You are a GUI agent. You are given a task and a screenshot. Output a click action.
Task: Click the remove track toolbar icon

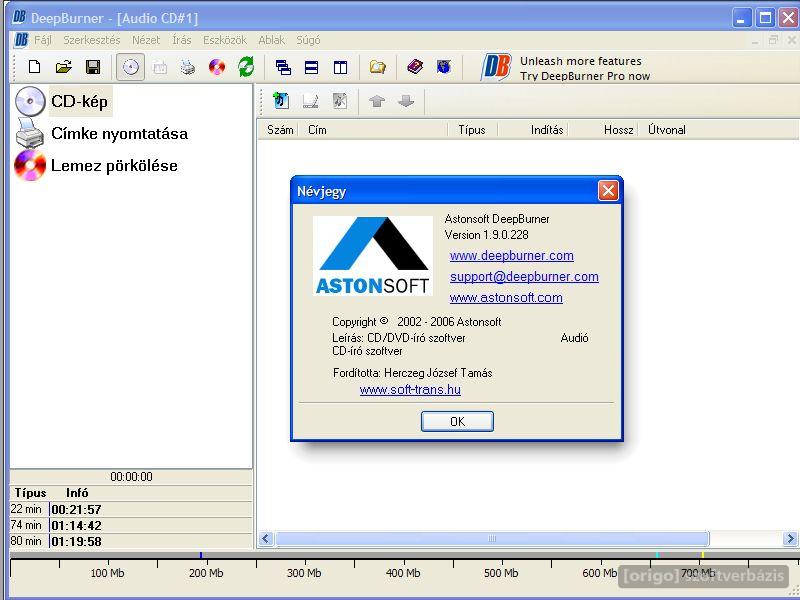tap(340, 101)
